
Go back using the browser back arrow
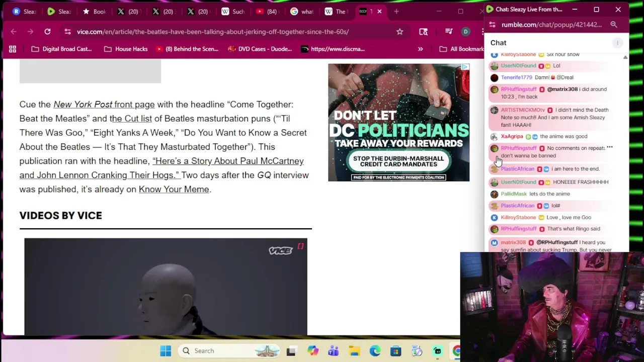[x=14, y=32]
